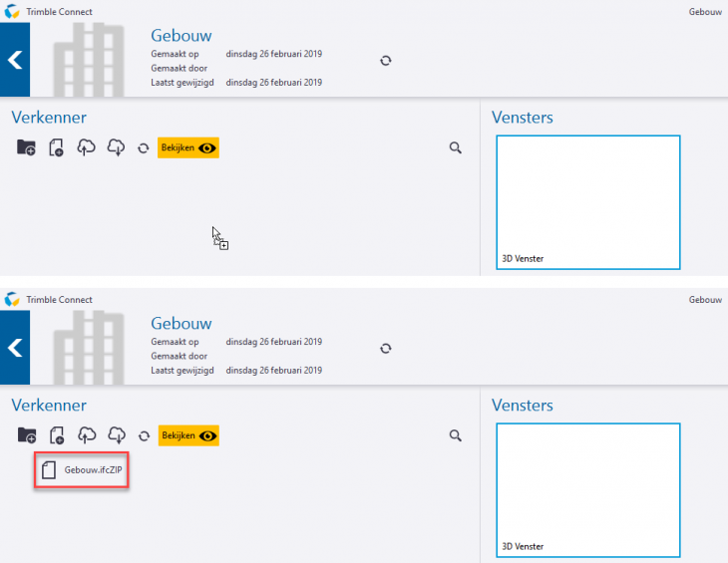Refresh the lower Verkenner file list
This screenshot has width=728, height=563.
pyautogui.click(x=144, y=435)
